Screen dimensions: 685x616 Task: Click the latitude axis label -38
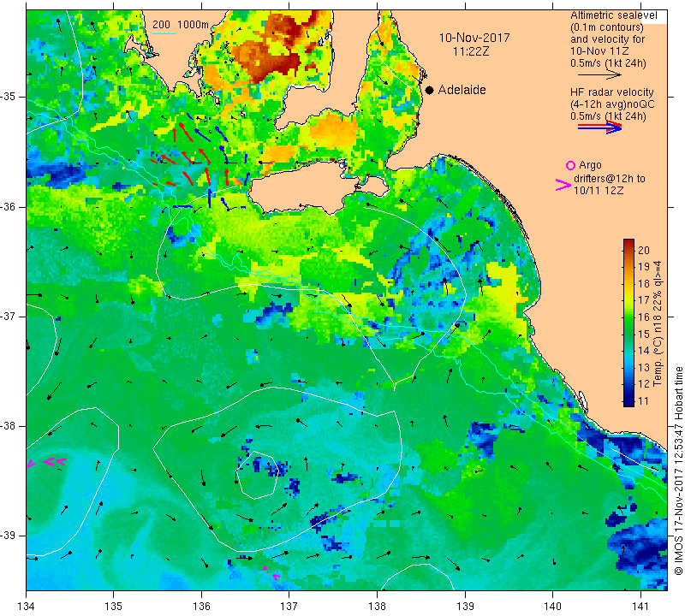tap(9, 426)
